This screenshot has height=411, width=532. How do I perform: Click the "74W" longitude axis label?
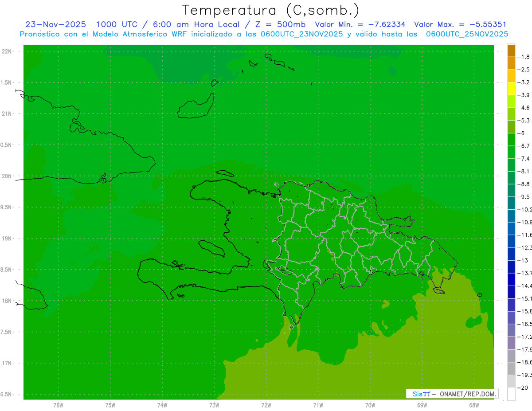[x=162, y=405]
